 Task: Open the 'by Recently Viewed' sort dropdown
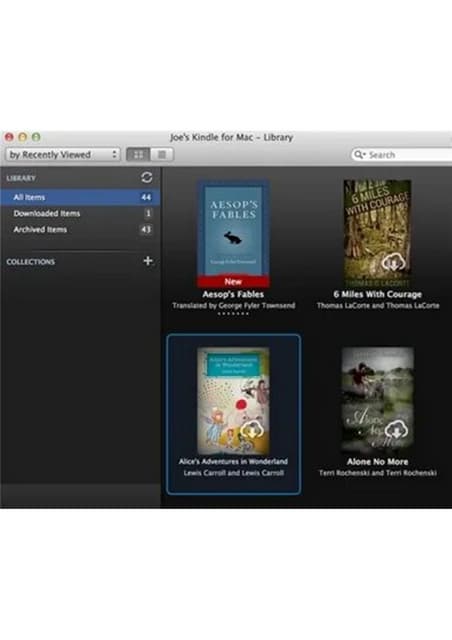coord(63,155)
